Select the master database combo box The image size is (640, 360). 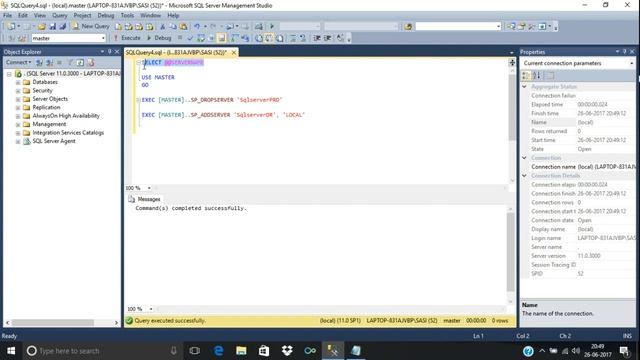click(x=69, y=38)
